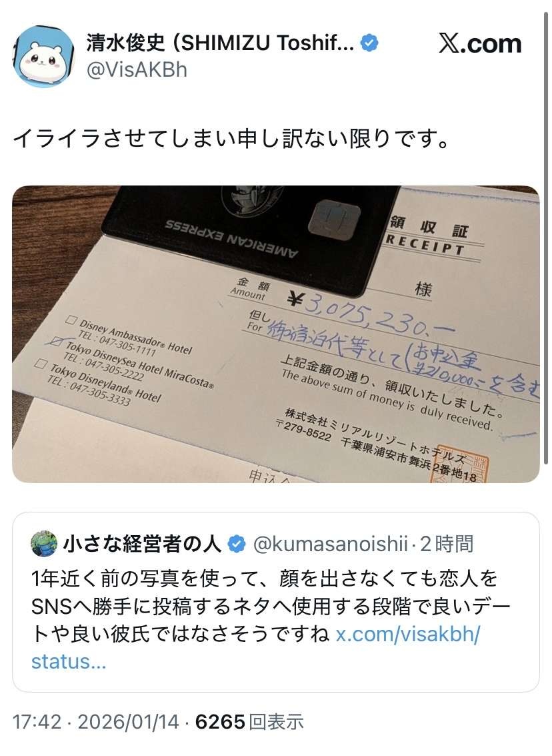Viewport: 552px width, 756px height.
Task: Click the quoted author name 小さな経営者の人
Action: pyautogui.click(x=142, y=544)
